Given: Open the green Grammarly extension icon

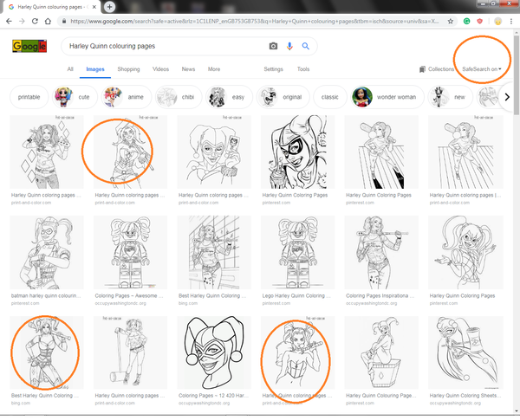Looking at the screenshot, I should click(x=466, y=21).
